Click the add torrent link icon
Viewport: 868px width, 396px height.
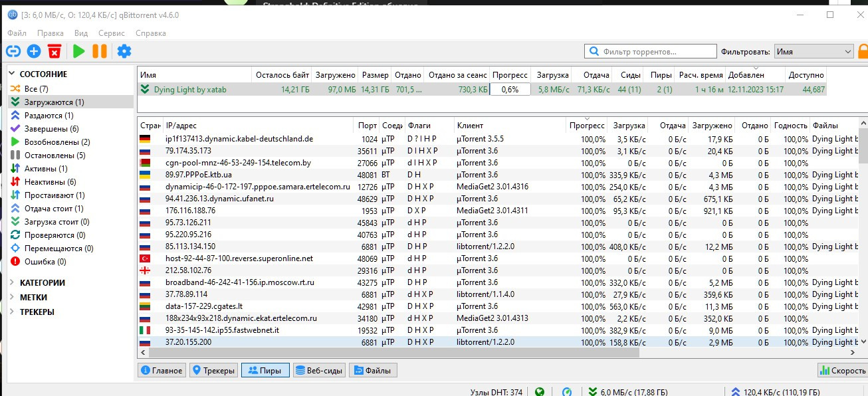(x=13, y=51)
